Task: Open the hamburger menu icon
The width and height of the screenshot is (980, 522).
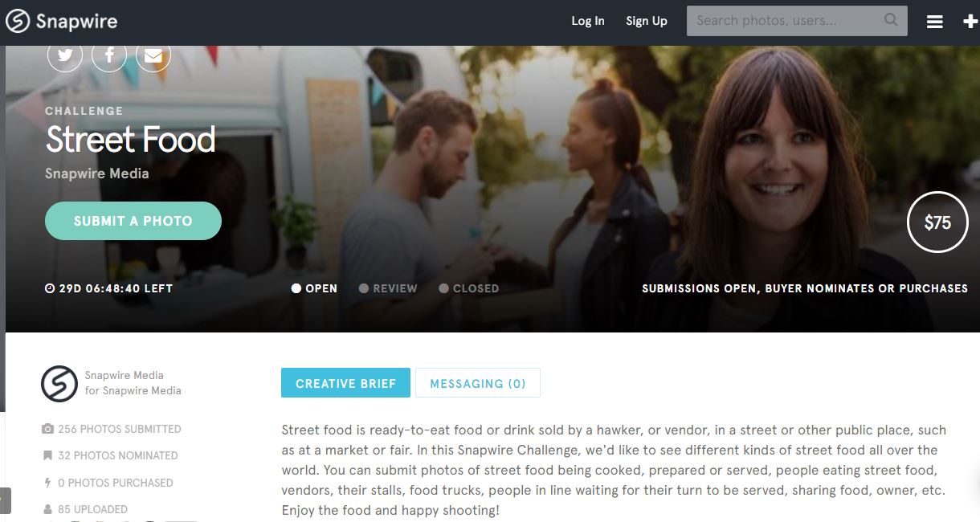Action: tap(935, 22)
